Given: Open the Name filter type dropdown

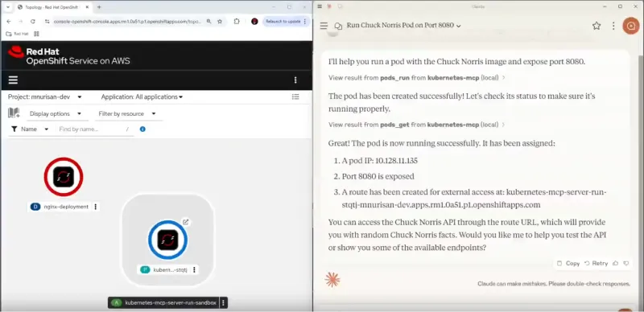Looking at the screenshot, I should (x=30, y=129).
